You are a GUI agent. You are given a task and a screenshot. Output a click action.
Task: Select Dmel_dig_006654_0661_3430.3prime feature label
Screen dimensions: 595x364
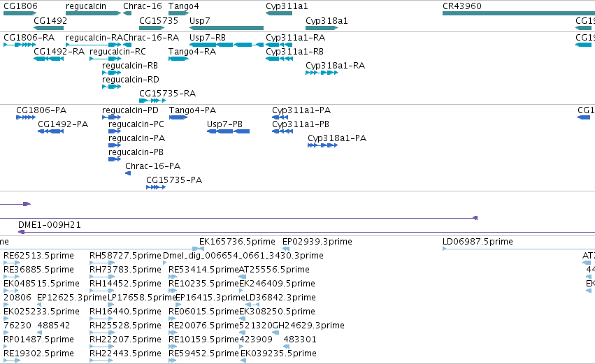[x=243, y=256]
